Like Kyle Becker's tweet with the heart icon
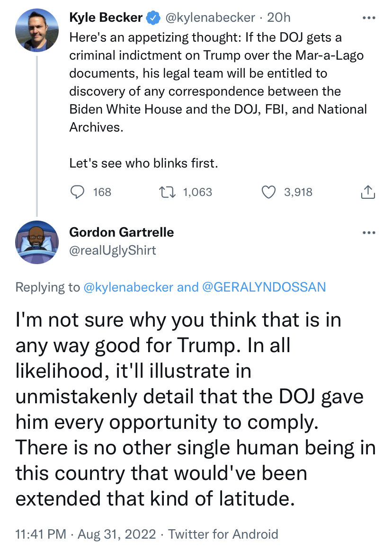This screenshot has height=550, width=392. 269,192
